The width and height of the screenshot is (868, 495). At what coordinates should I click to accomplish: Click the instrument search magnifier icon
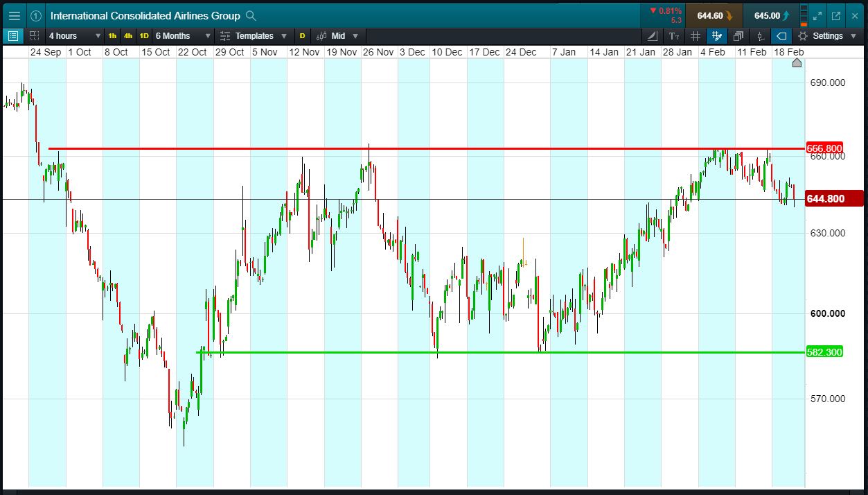tap(251, 15)
